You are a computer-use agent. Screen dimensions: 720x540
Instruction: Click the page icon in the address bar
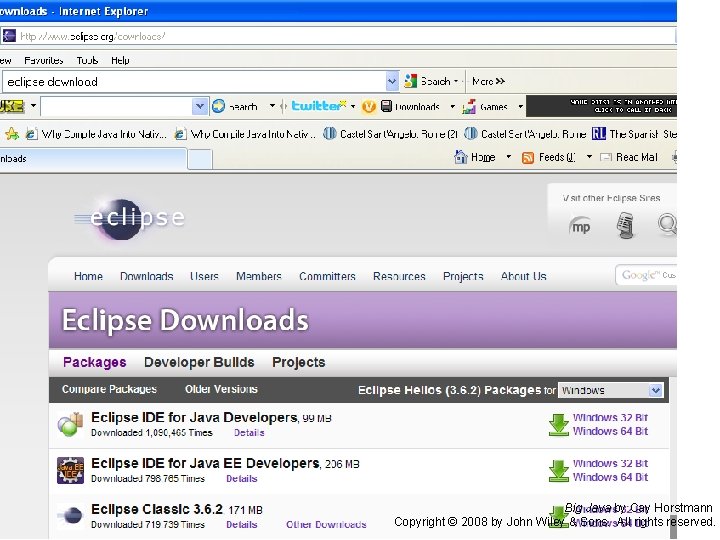coord(9,36)
